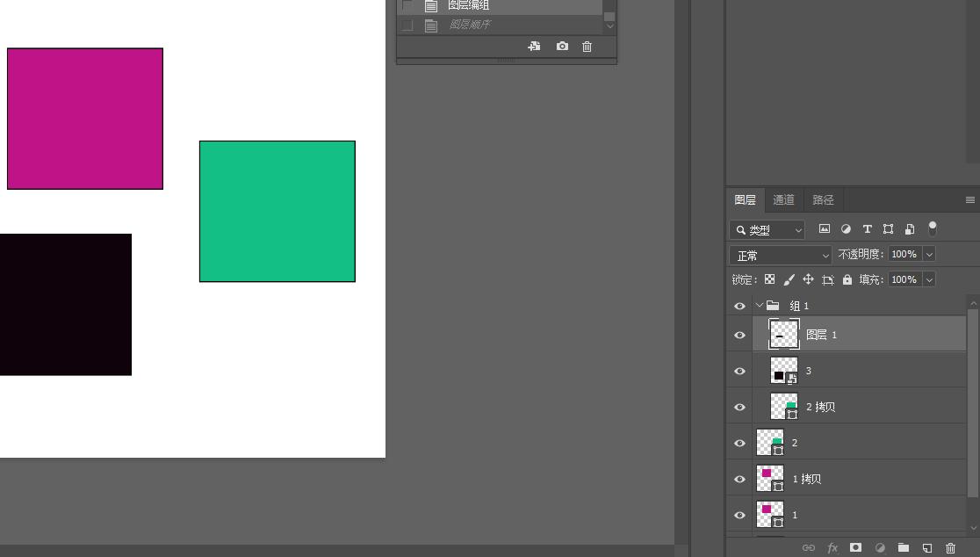This screenshot has width=980, height=557.
Task: Toggle visibility of layer 2 拷贝
Action: [x=739, y=407]
